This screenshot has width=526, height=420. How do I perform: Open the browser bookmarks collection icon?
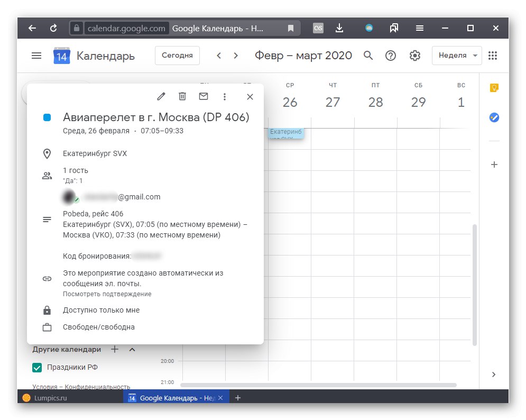394,28
